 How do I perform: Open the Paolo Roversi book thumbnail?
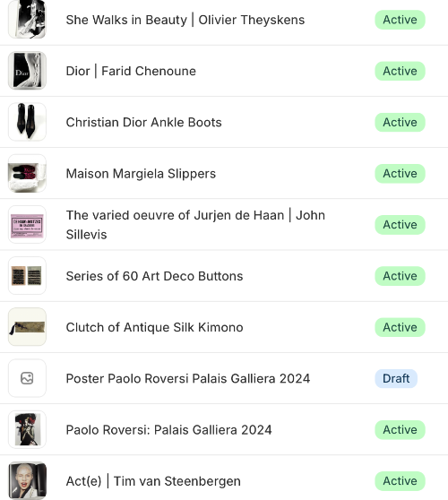point(27,430)
